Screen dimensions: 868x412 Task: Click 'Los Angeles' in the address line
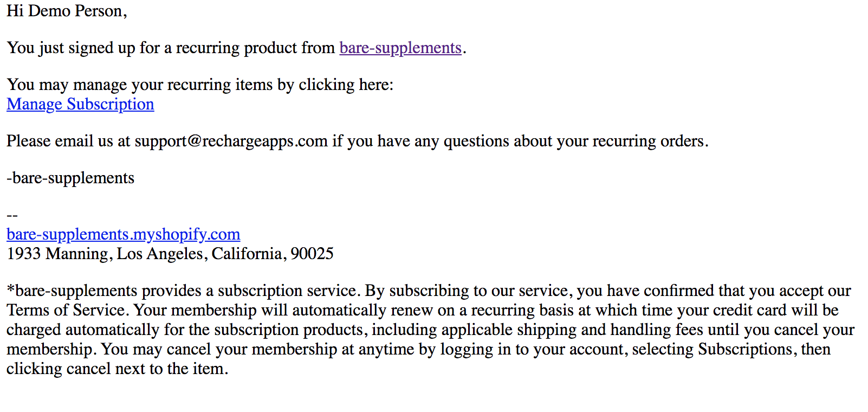click(160, 254)
